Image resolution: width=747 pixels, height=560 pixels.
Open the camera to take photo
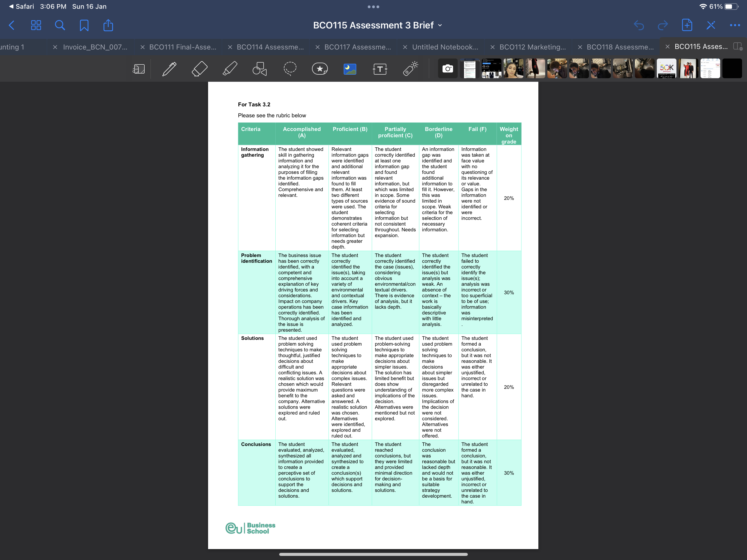[x=448, y=69]
